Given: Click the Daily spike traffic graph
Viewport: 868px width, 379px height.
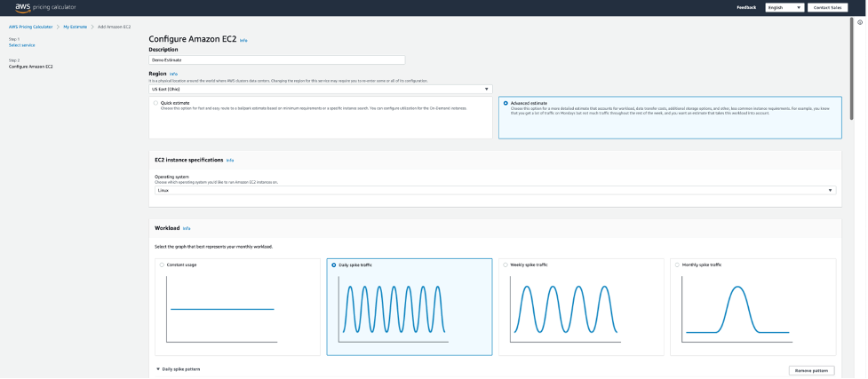Looking at the screenshot, I should click(394, 309).
